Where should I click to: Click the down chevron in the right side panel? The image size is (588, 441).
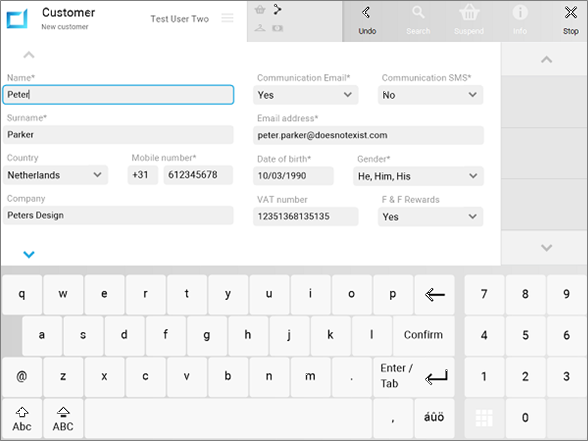click(546, 248)
